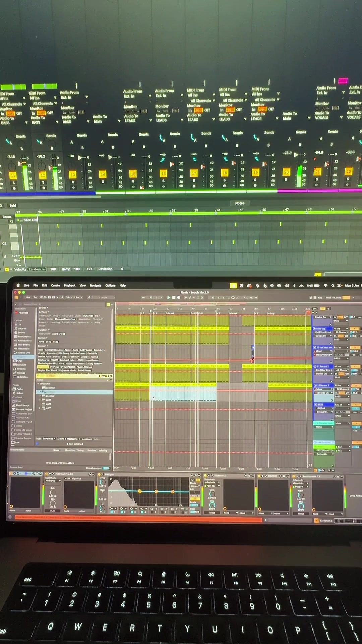Screen dimensions: 362x644
Task: Open the Samples library category
Action: 20,365
